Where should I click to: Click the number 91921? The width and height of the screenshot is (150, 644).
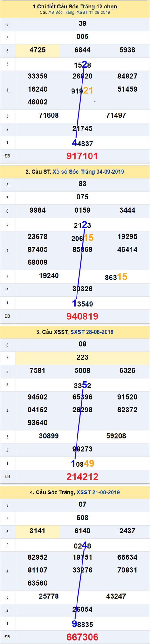82,91
